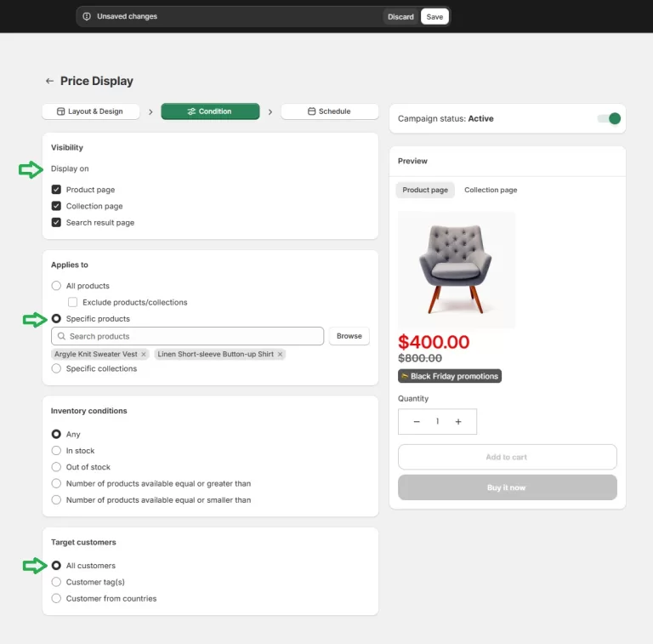The width and height of the screenshot is (653, 644).
Task: Select products available equal or greater than
Action: tap(56, 483)
